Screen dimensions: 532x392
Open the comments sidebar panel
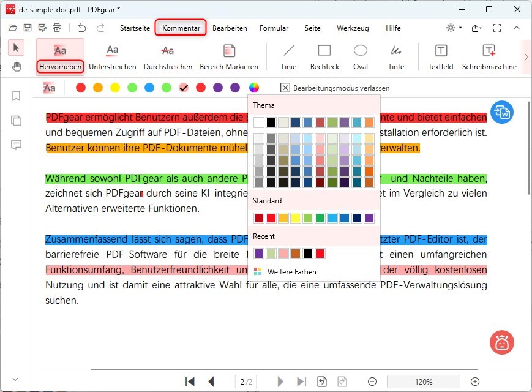[16, 145]
